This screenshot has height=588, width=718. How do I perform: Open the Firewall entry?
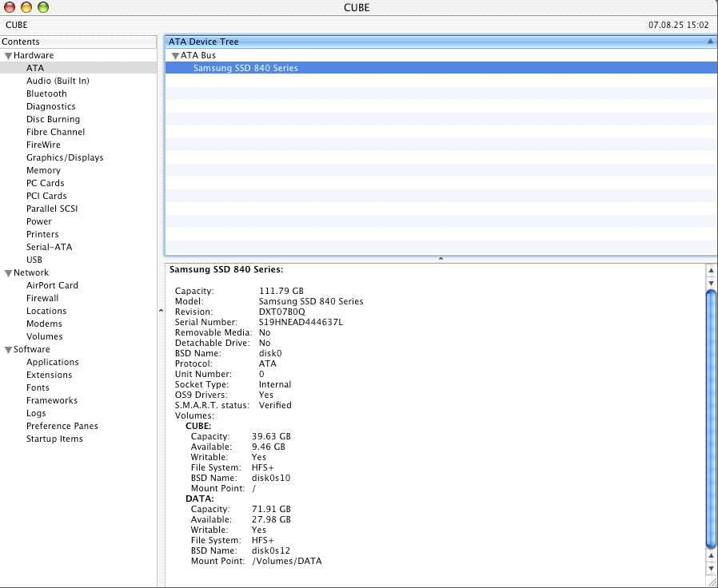tap(42, 298)
